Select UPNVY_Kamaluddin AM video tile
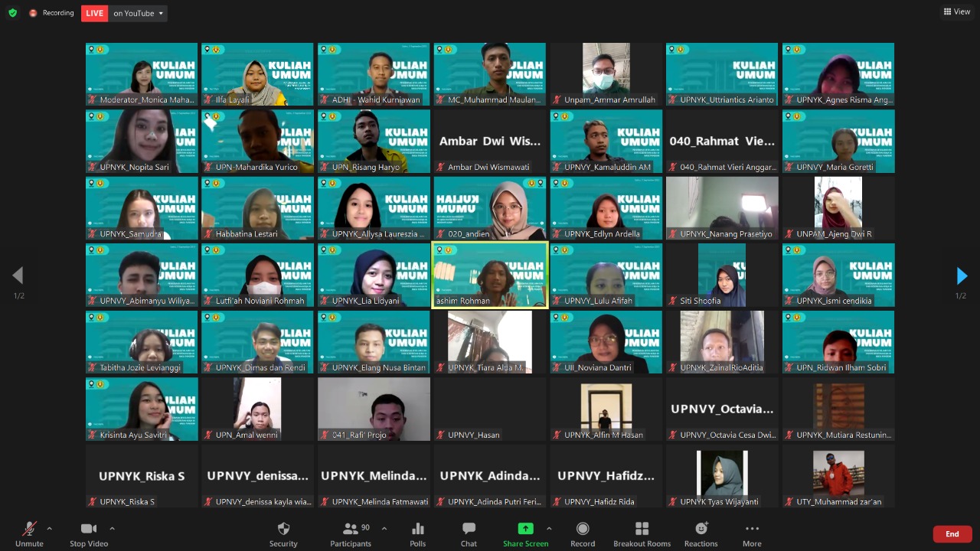The width and height of the screenshot is (980, 551). click(606, 141)
